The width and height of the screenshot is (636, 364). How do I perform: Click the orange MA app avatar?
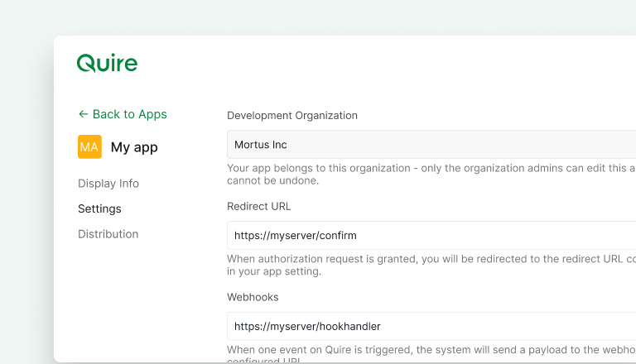pyautogui.click(x=89, y=147)
